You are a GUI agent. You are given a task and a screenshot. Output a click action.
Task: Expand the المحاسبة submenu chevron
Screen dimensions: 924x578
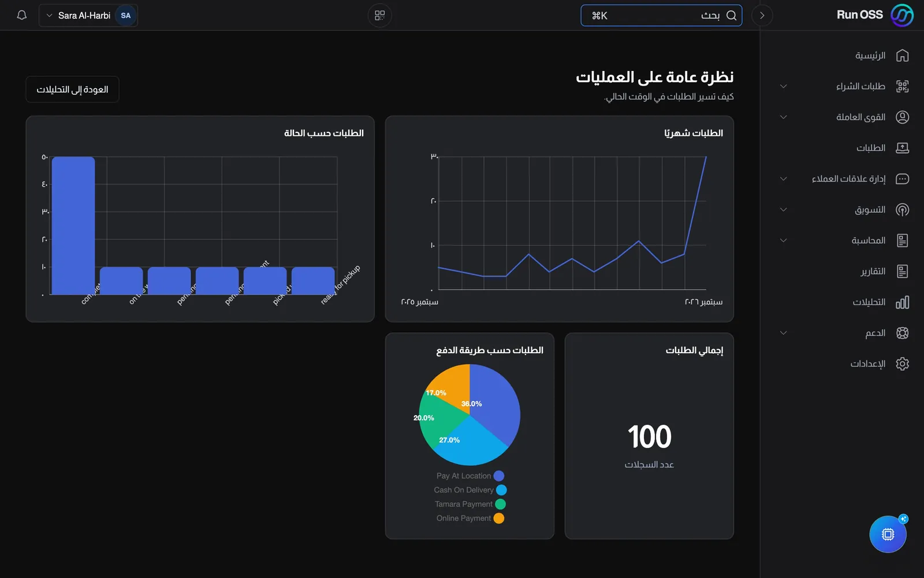784,240
